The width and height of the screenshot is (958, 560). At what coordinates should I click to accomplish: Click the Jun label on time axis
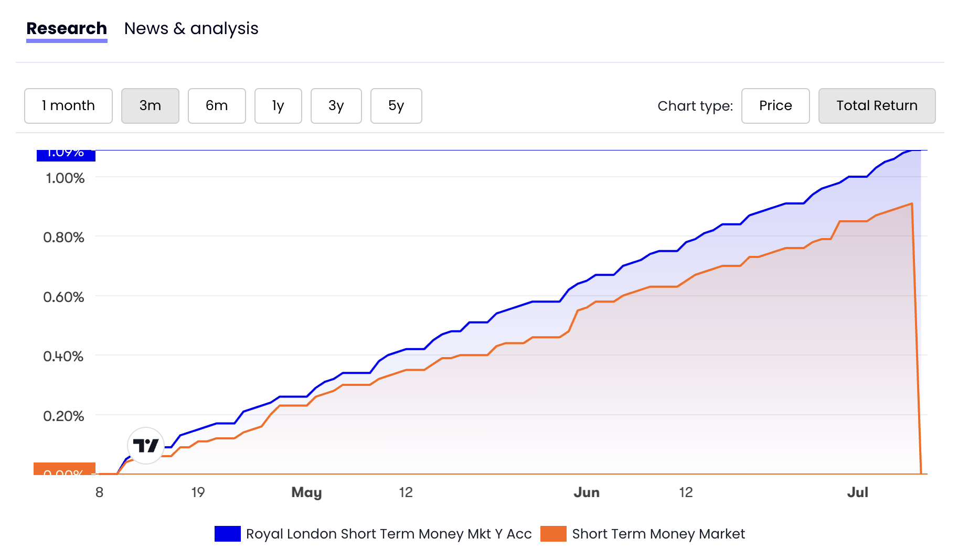(x=587, y=492)
